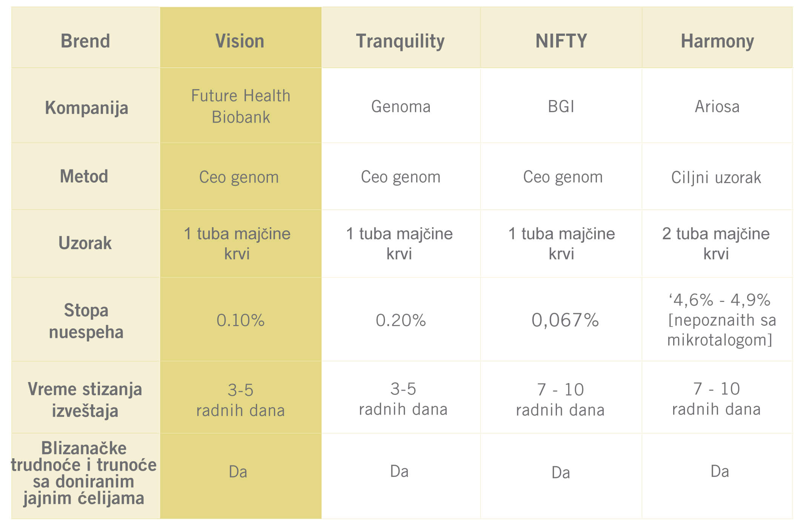812x530 pixels.
Task: Click the Vreme stizanja izveštaja label
Action: click(85, 399)
